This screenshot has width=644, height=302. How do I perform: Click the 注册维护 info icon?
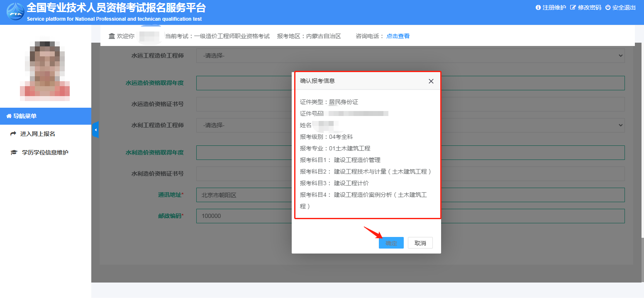pos(538,7)
